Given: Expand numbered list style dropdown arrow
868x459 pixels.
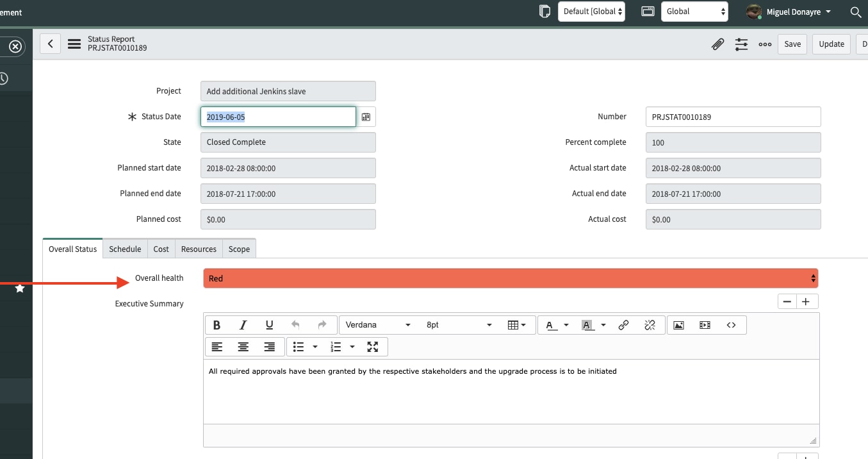Looking at the screenshot, I should point(352,347).
